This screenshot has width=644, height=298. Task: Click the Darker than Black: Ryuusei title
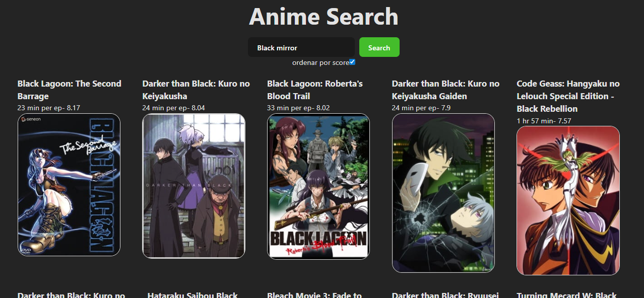tap(444, 294)
